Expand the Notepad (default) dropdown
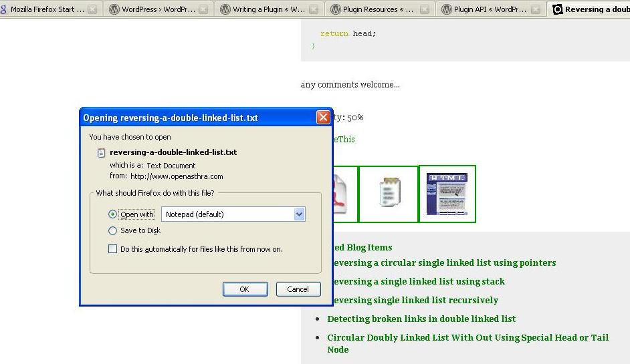 (x=299, y=214)
